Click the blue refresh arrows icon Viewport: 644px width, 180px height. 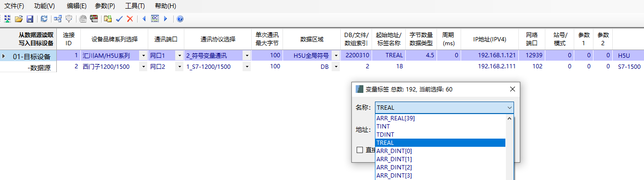[x=44, y=19]
